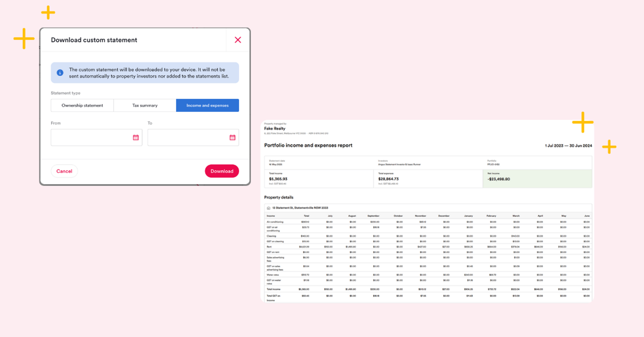
Task: Open the From date calendar picker
Action: [136, 137]
